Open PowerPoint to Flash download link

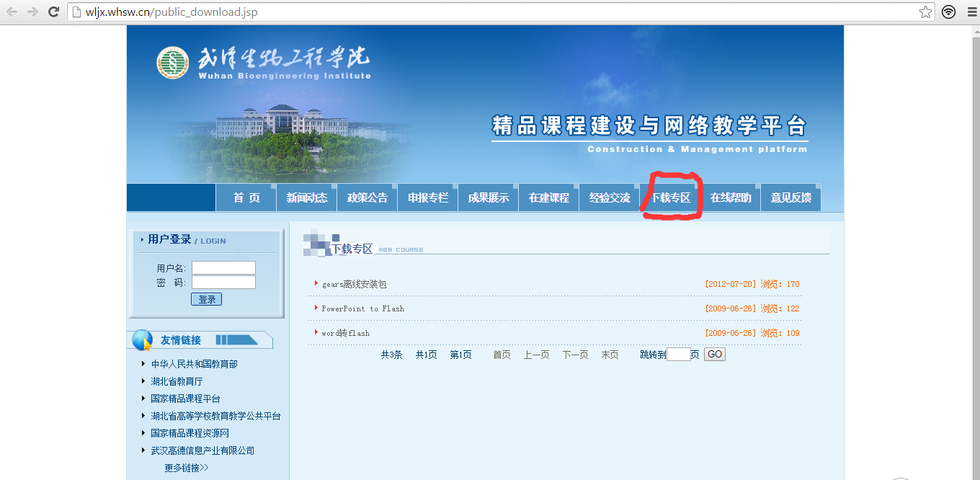tap(362, 308)
